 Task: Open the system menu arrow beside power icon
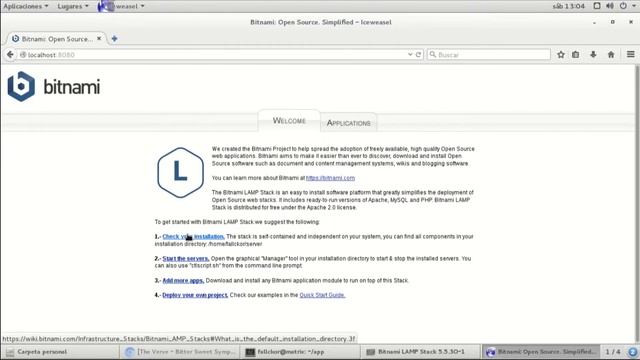coord(634,6)
